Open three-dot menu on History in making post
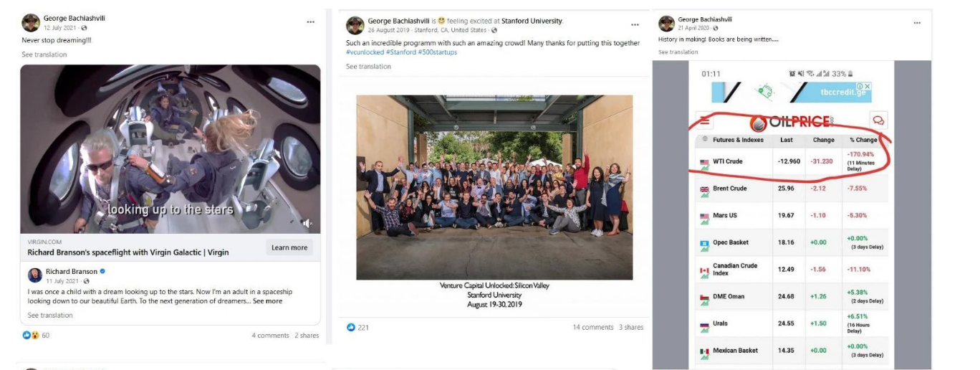This screenshot has height=370, width=980. click(917, 23)
